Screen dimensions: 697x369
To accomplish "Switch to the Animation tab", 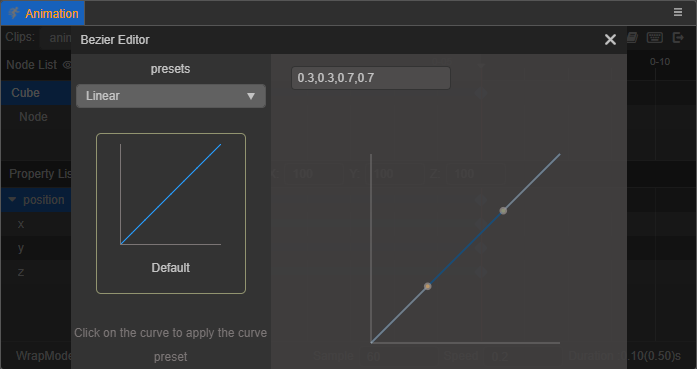I will (x=43, y=13).
